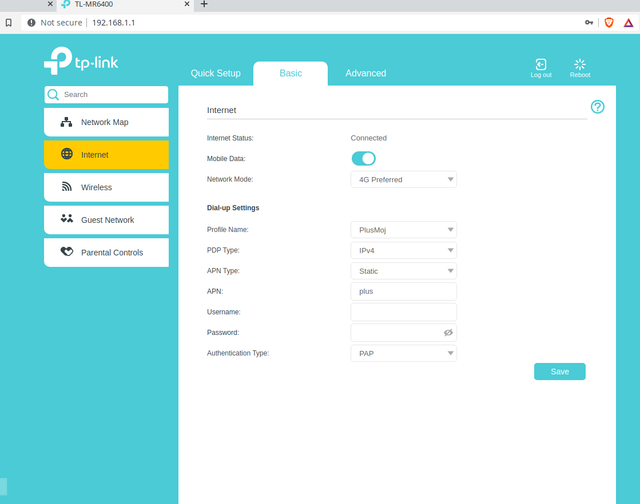Open the Parental Controls sidebar item

pyautogui.click(x=106, y=253)
